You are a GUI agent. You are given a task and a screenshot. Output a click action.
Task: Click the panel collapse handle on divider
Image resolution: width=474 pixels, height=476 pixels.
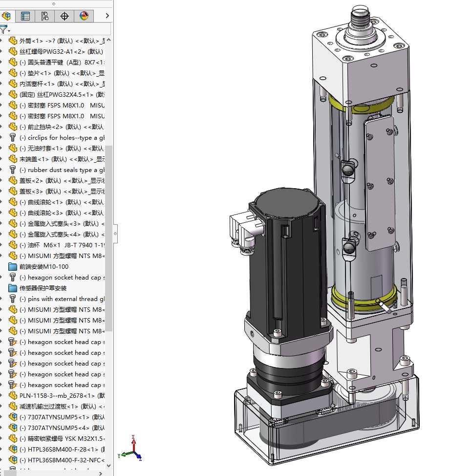(115, 234)
